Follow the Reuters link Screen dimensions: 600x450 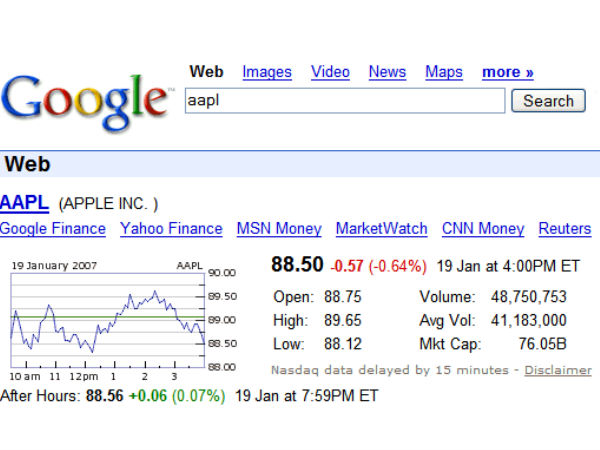coord(565,229)
